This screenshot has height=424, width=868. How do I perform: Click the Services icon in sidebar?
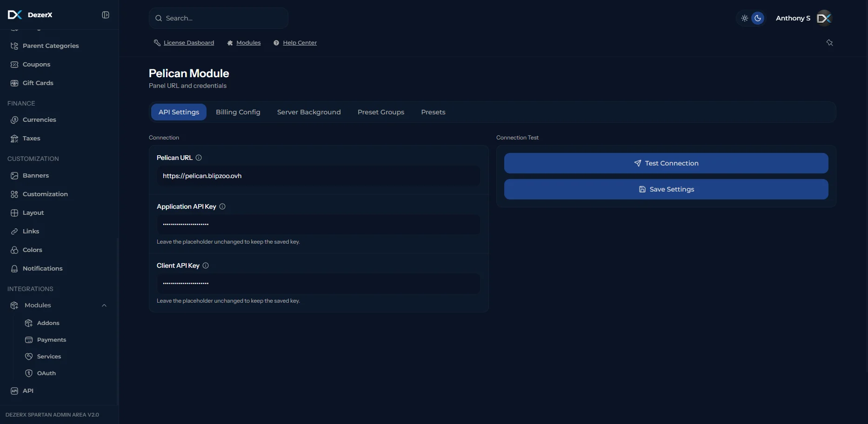(29, 356)
